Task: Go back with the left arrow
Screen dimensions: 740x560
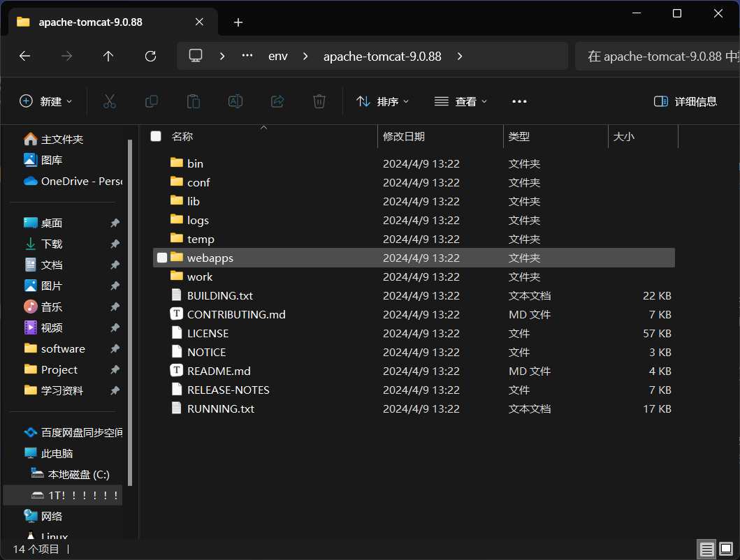Action: [25, 56]
